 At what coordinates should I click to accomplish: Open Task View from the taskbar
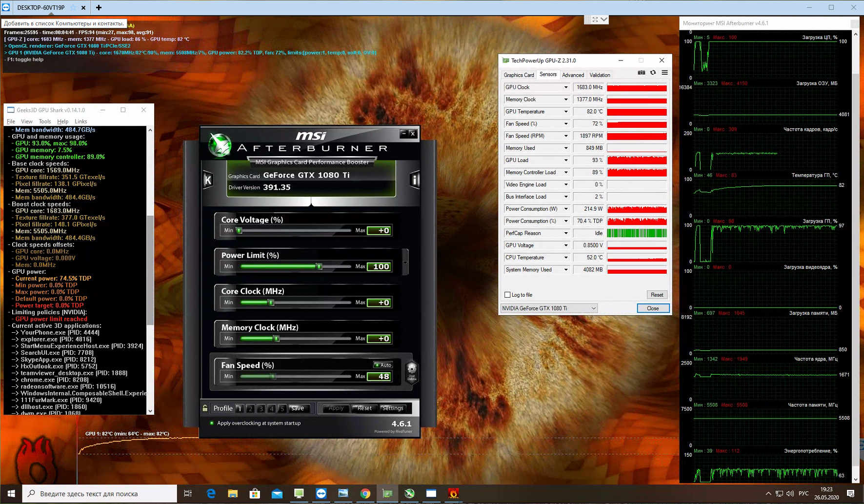tap(188, 494)
